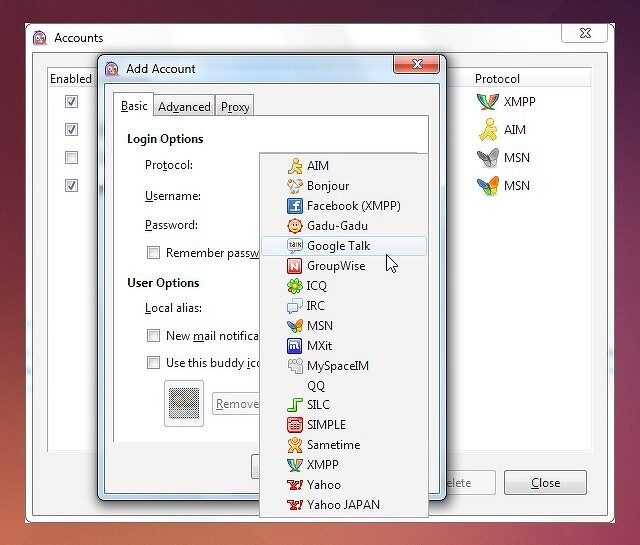Click the buddy icon preview thumbnail

184,403
